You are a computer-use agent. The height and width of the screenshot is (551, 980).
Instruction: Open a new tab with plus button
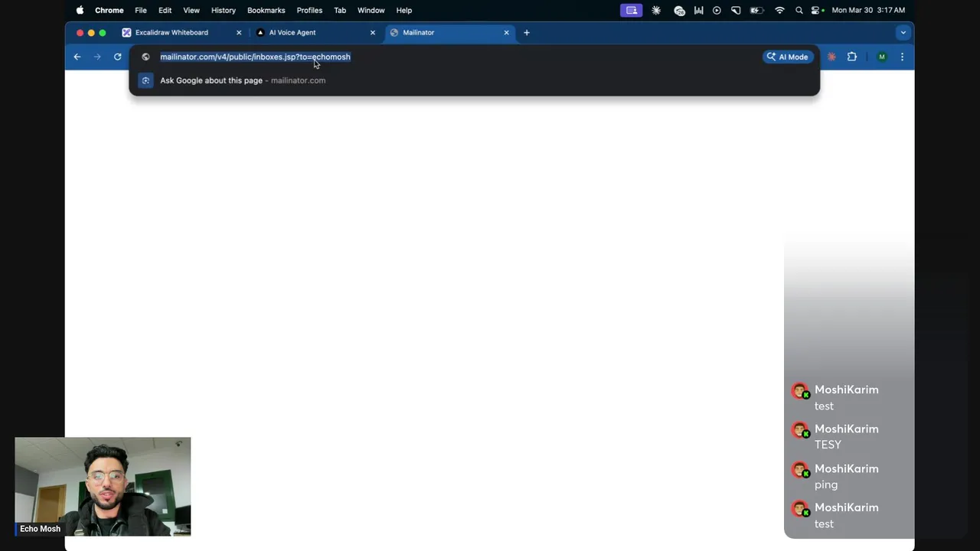pyautogui.click(x=527, y=32)
